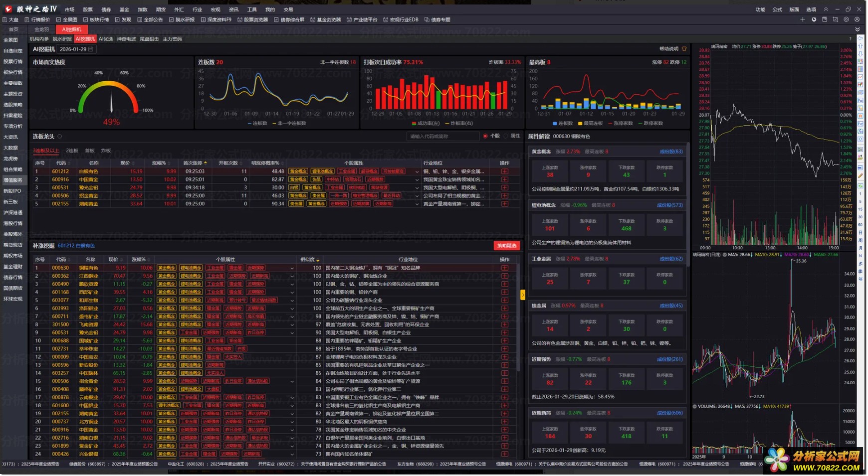Screen dimensions: 868x476
Task: Click the plus icon in the top-right toolbar
Action: click(x=803, y=20)
